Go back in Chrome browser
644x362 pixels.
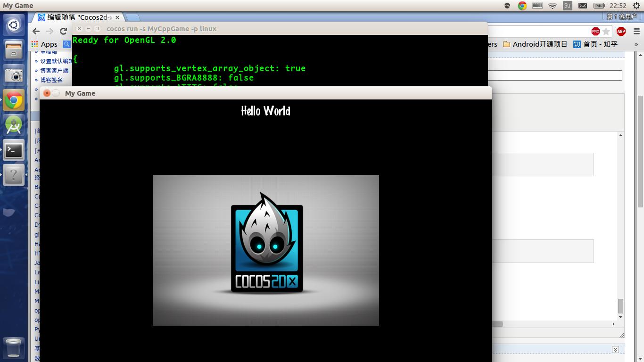coord(36,31)
